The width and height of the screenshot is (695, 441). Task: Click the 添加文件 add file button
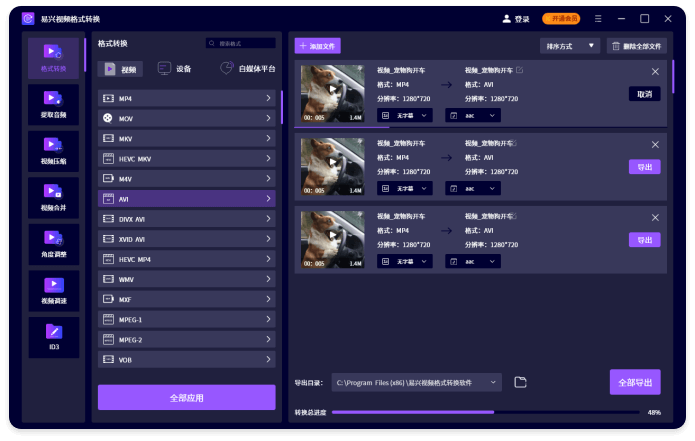point(317,46)
